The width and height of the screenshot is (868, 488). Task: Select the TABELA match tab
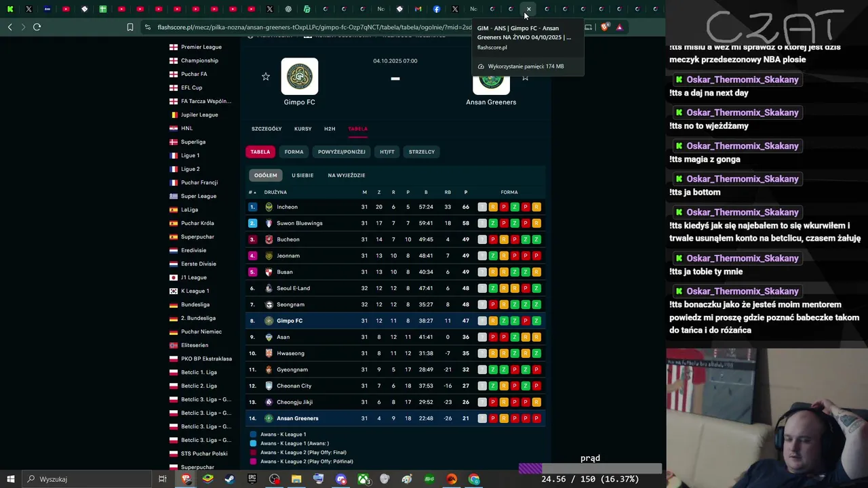(x=358, y=129)
